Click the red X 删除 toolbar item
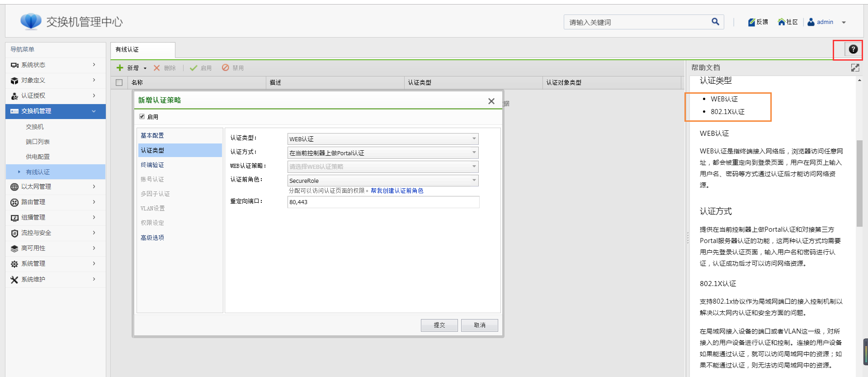 coord(165,68)
